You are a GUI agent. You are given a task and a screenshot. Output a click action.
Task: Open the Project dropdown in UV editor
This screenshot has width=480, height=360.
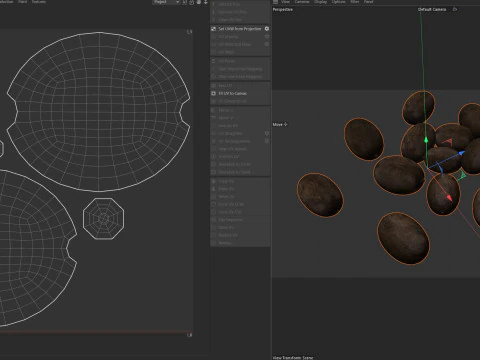point(166,2)
